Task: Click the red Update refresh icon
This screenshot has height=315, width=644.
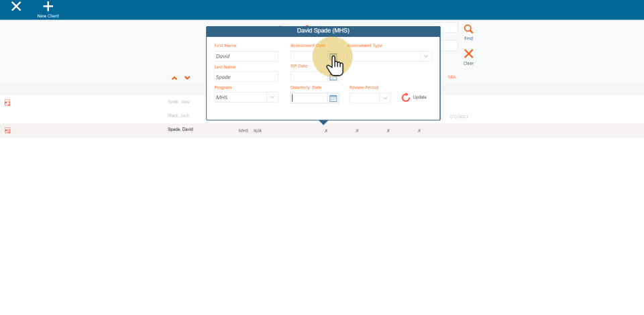Action: click(x=405, y=98)
